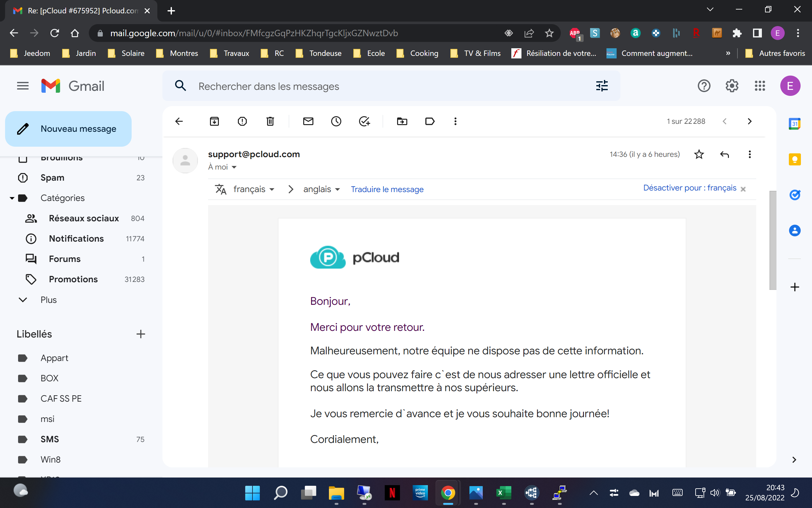Show hidden bookmarks chevron

tap(728, 53)
